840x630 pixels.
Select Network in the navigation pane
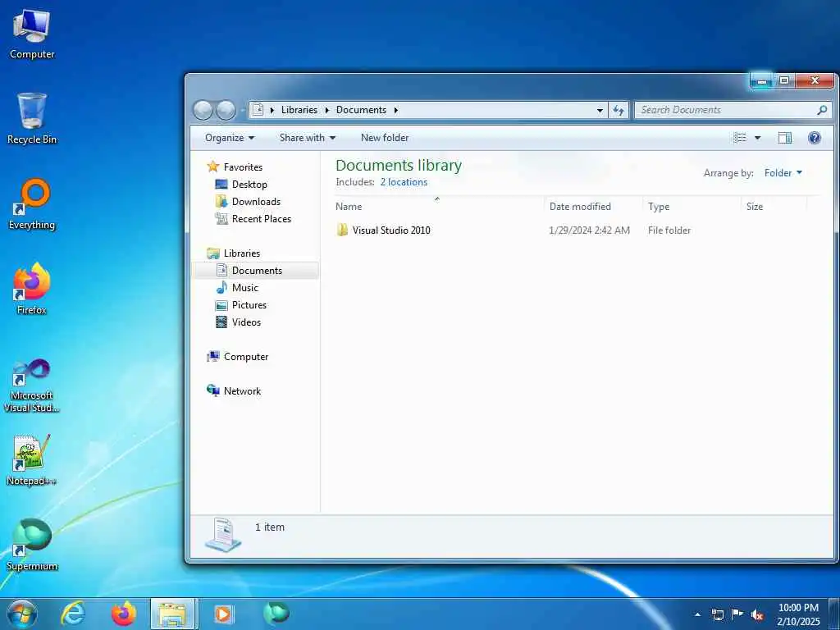234,391
